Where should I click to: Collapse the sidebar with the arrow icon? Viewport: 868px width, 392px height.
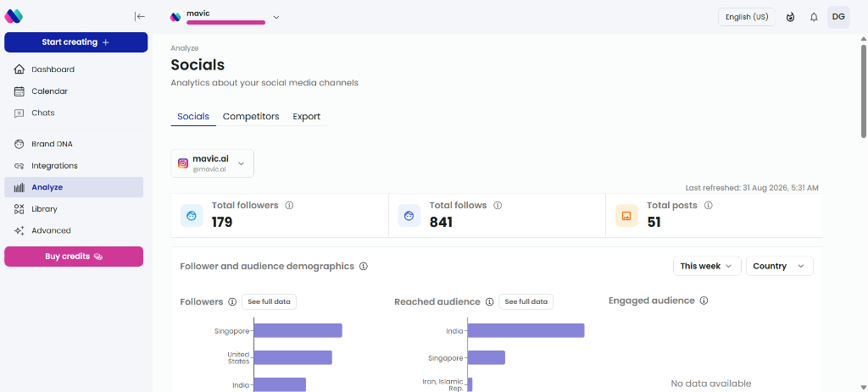(x=140, y=17)
